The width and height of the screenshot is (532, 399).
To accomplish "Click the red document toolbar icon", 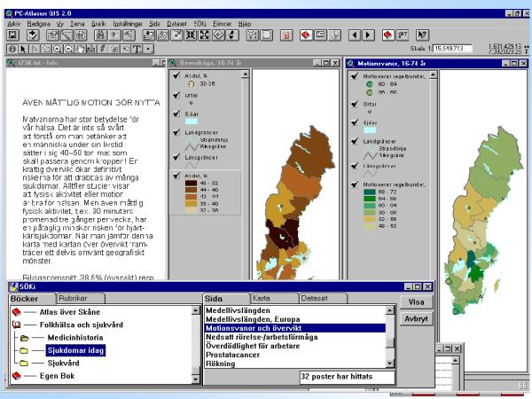I will tap(286, 35).
